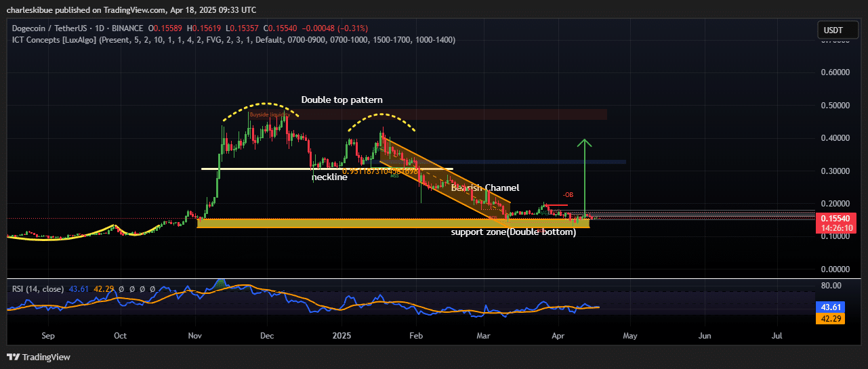
Task: Click the TradingView logo icon
Action: click(x=13, y=357)
